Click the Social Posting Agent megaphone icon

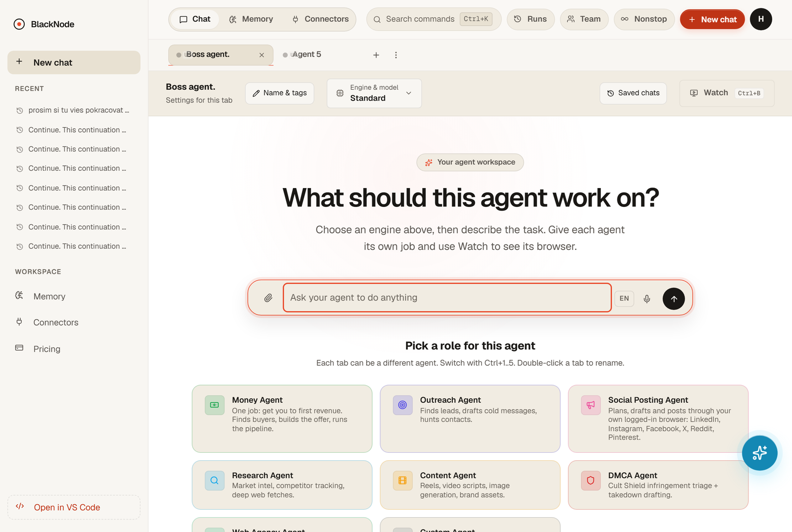591,405
